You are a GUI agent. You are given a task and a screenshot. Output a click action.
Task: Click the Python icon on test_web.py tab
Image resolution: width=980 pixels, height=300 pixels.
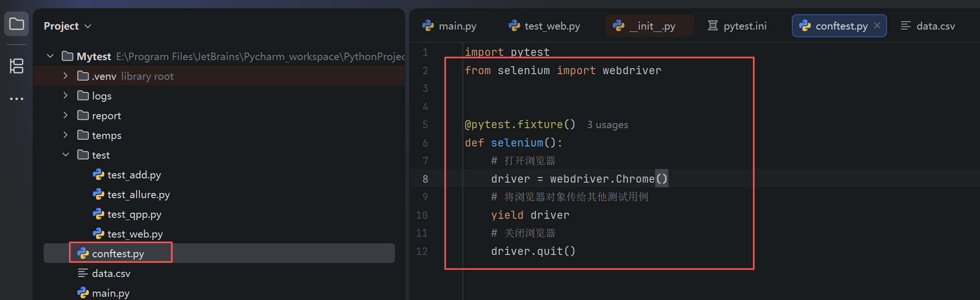[514, 25]
